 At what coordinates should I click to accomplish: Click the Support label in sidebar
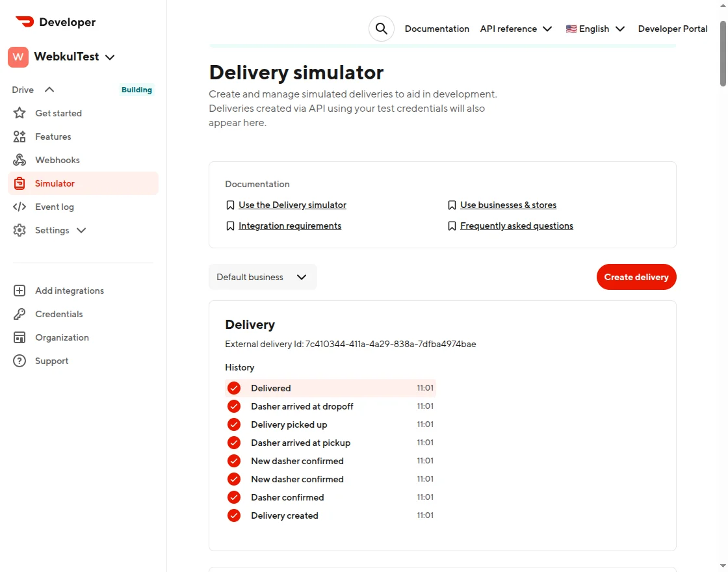pos(51,361)
